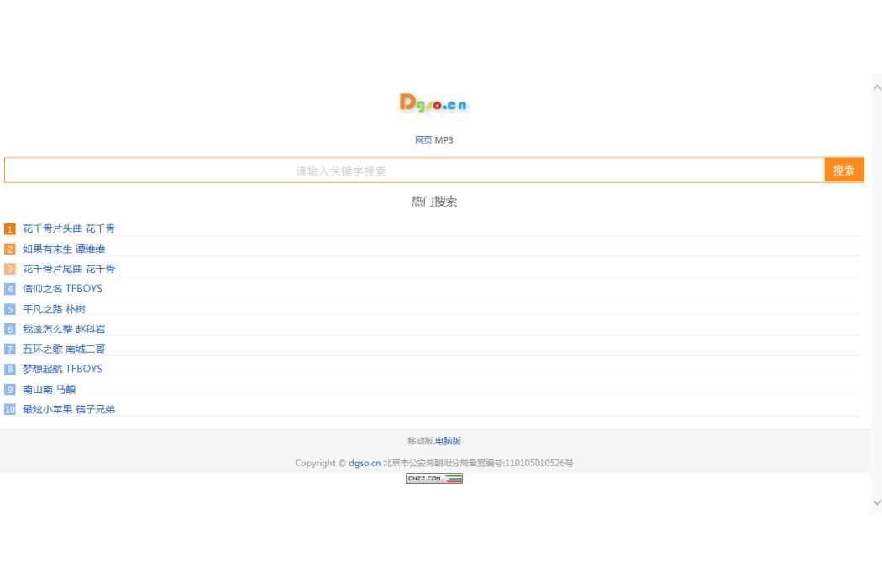The height and width of the screenshot is (588, 882).
Task: Click rank badge number 10
Action: pyautogui.click(x=9, y=410)
